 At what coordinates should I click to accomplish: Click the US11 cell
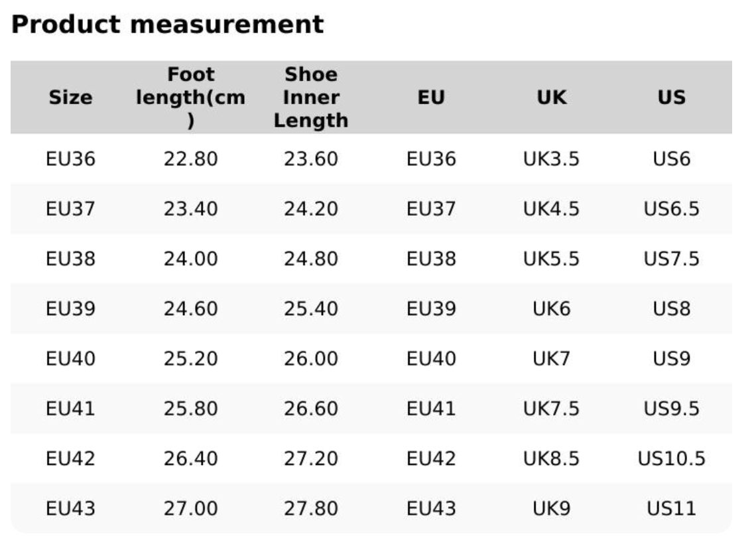click(x=671, y=509)
